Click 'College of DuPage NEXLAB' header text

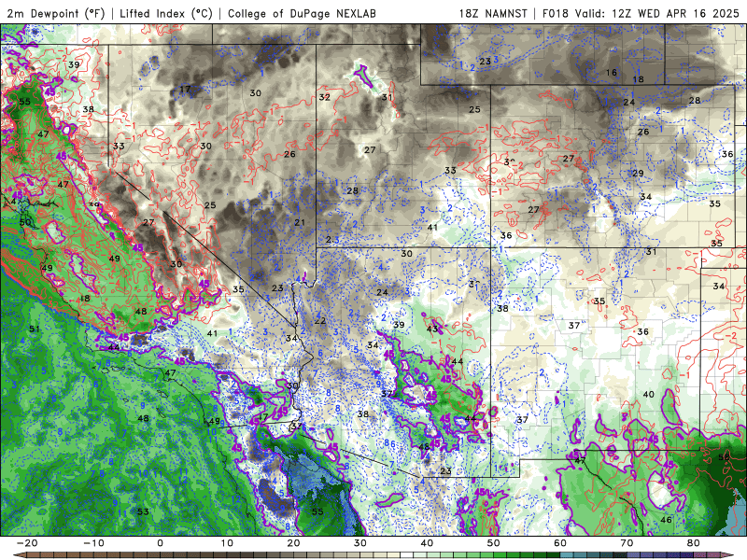pyautogui.click(x=302, y=13)
